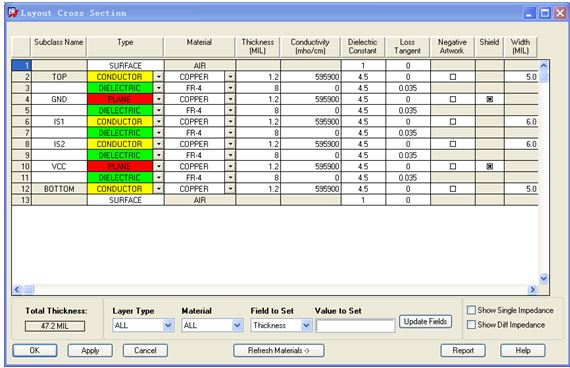Click the horizontal scrollbar right arrow

pos(533,289)
